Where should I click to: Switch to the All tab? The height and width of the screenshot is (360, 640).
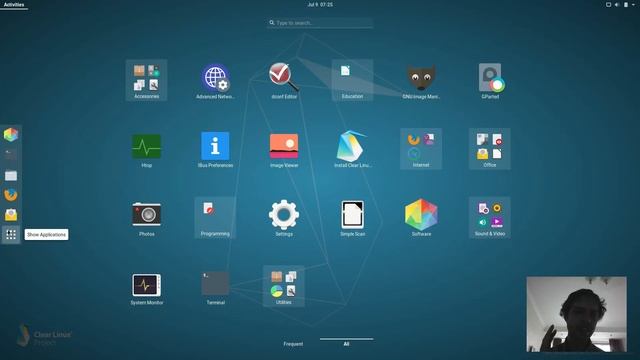coord(346,344)
